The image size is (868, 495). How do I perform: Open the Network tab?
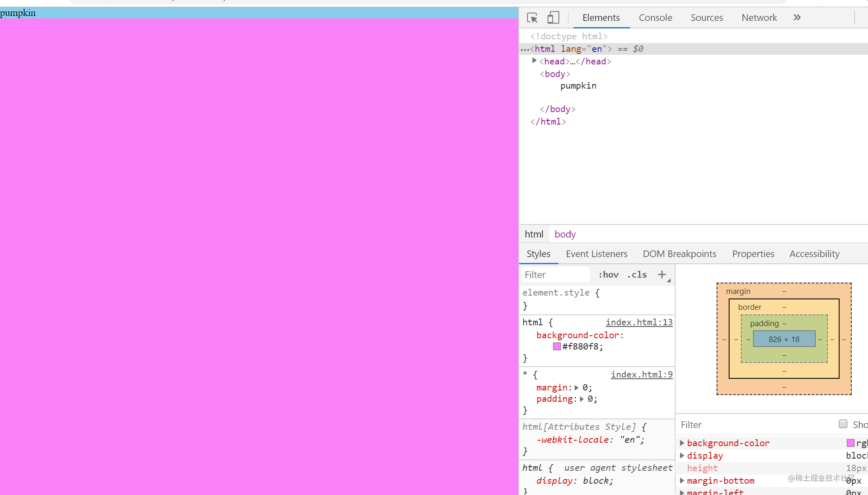point(759,18)
